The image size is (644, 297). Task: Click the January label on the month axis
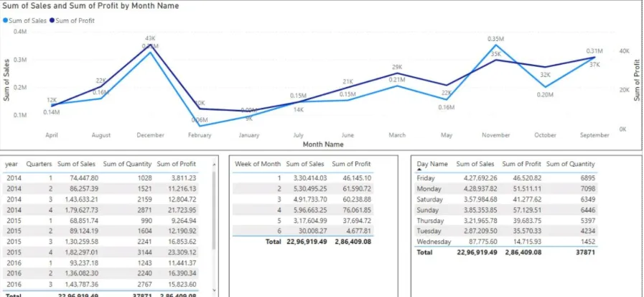pyautogui.click(x=249, y=135)
